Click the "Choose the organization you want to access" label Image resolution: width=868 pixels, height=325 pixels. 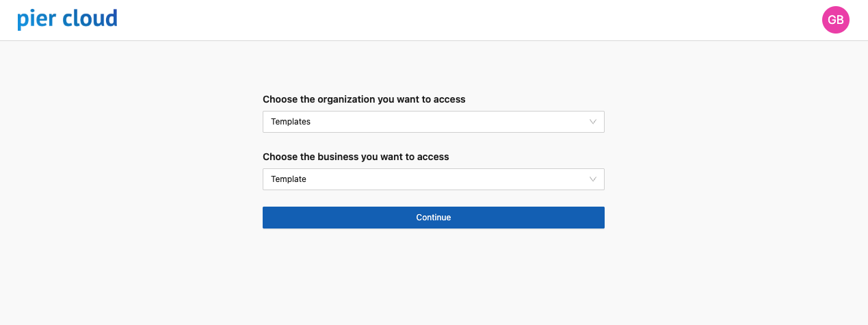[x=364, y=99]
